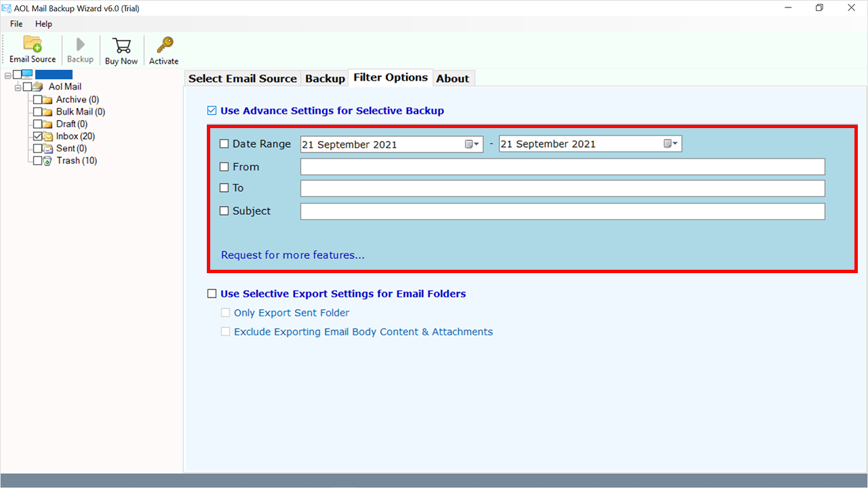Click the From filter text field
Image resolution: width=868 pixels, height=488 pixels.
pyautogui.click(x=563, y=167)
